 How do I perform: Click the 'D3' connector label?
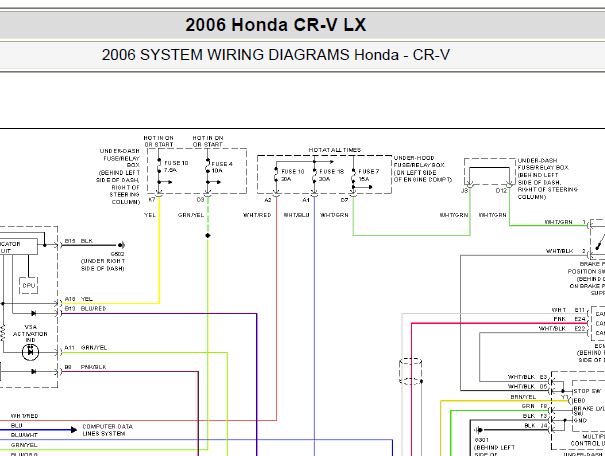pyautogui.click(x=200, y=199)
